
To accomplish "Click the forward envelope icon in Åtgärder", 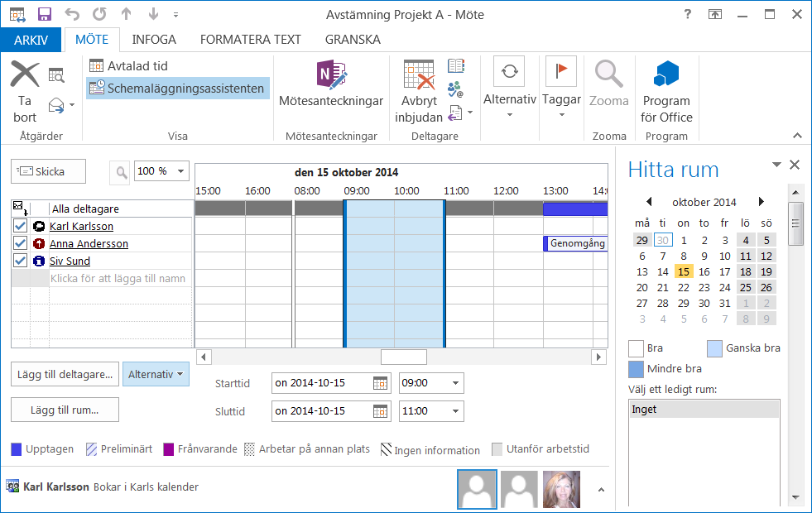I will point(56,105).
